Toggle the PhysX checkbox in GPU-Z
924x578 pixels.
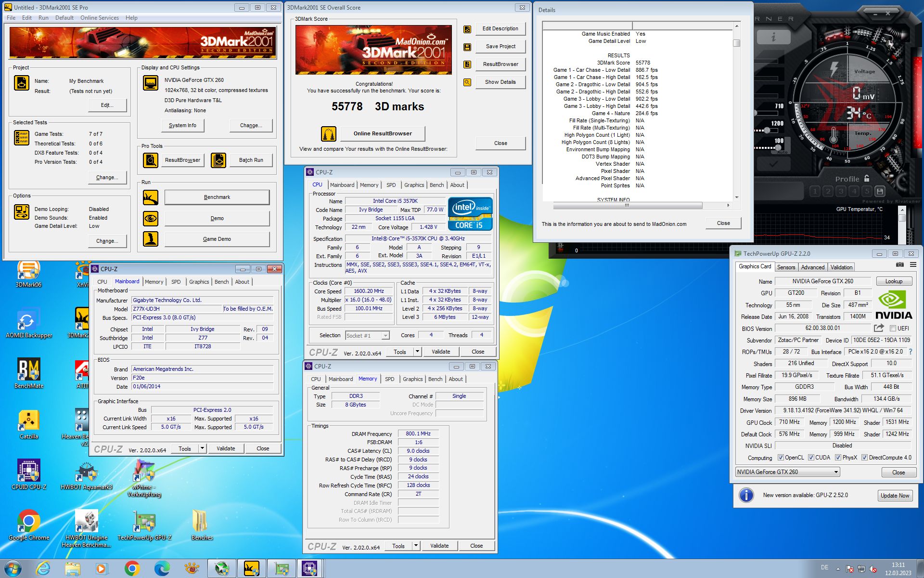click(x=838, y=458)
